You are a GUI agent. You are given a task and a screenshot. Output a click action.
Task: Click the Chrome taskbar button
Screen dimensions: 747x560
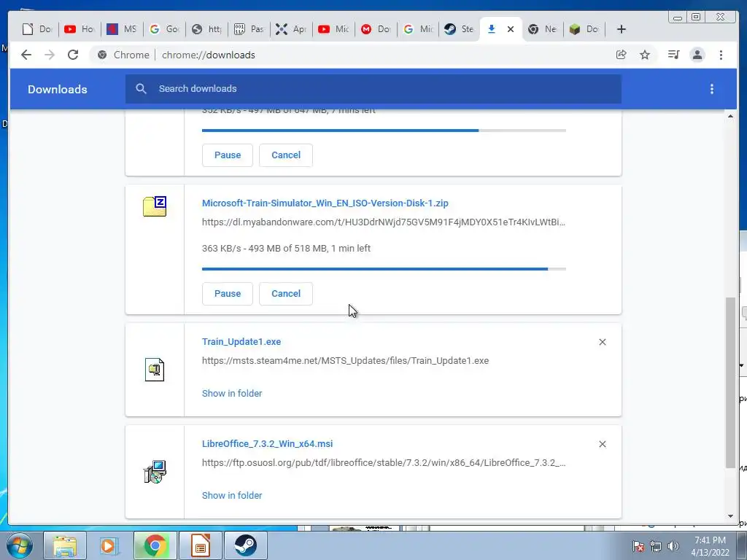pyautogui.click(x=155, y=545)
